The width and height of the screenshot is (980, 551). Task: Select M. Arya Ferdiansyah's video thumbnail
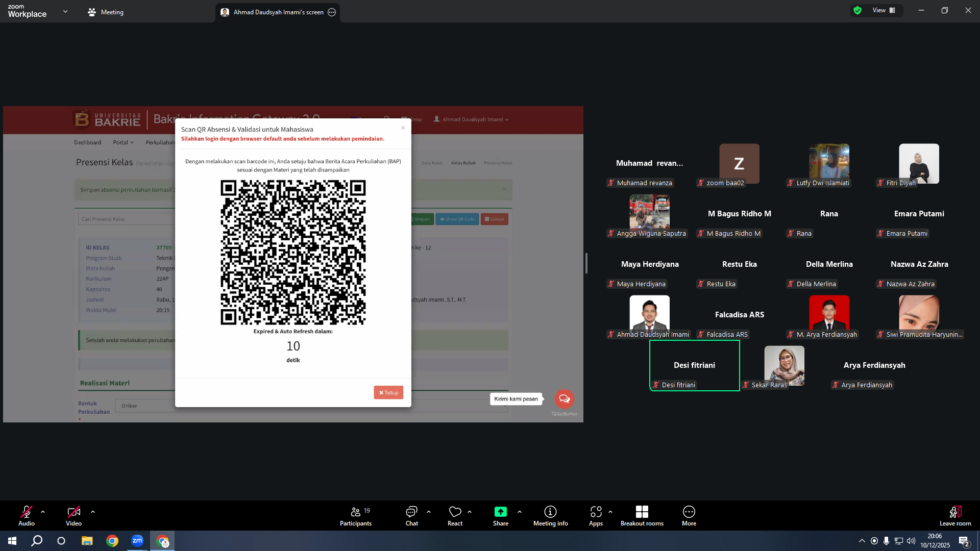point(829,315)
